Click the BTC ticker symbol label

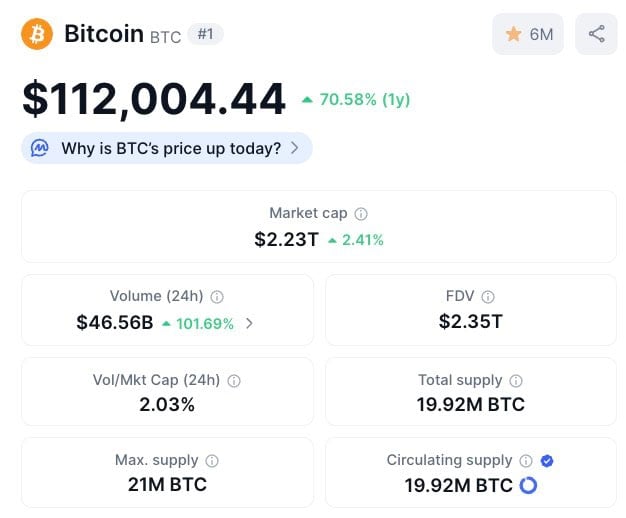pyautogui.click(x=166, y=37)
